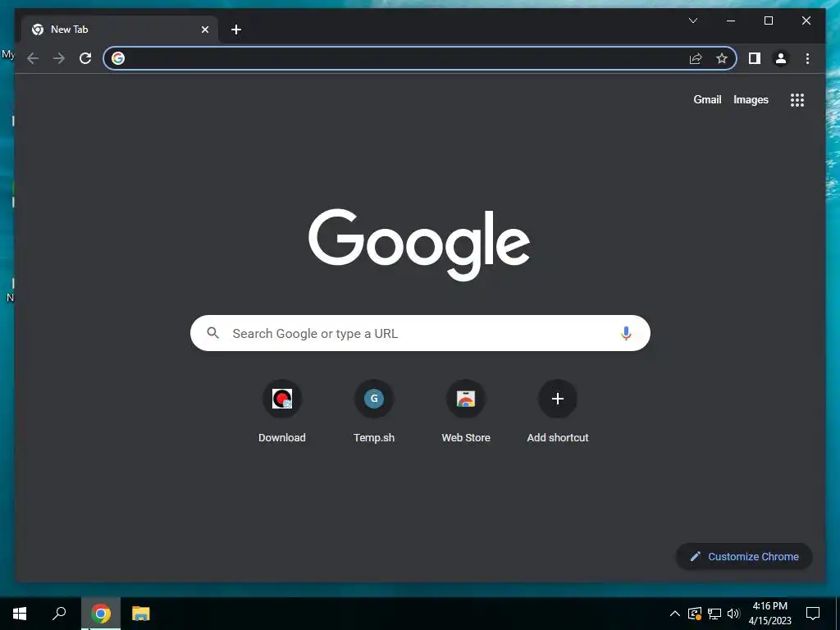Image resolution: width=840 pixels, height=630 pixels.
Task: Open taskbar search magnifier
Action: tap(59, 614)
